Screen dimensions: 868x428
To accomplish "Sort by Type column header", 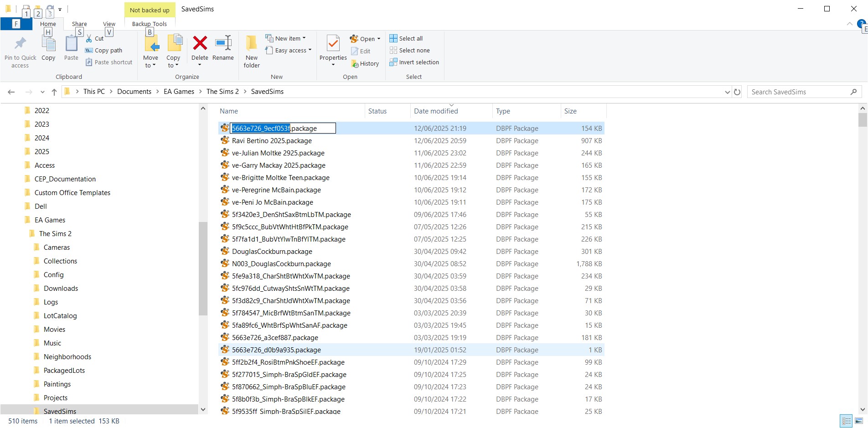I will [x=527, y=111].
